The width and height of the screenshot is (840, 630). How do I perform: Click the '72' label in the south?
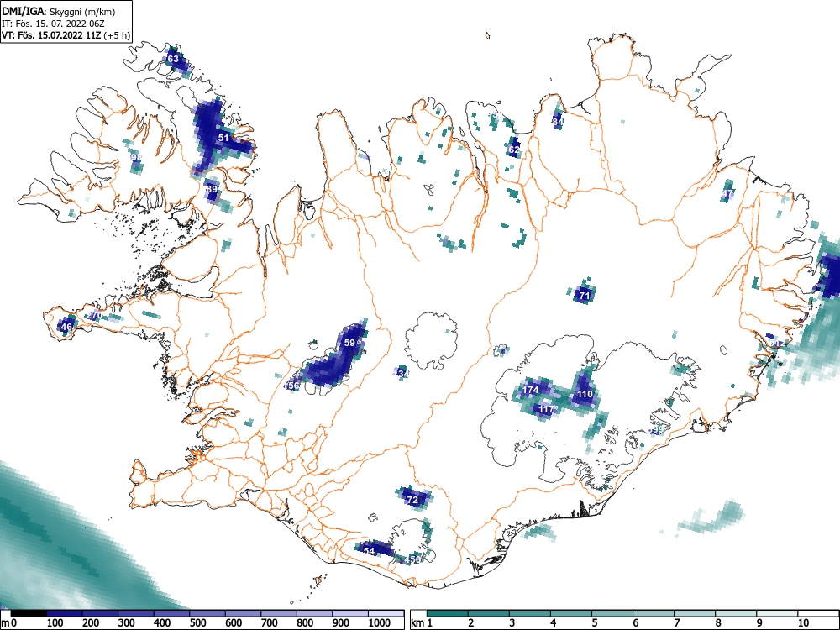coord(412,500)
